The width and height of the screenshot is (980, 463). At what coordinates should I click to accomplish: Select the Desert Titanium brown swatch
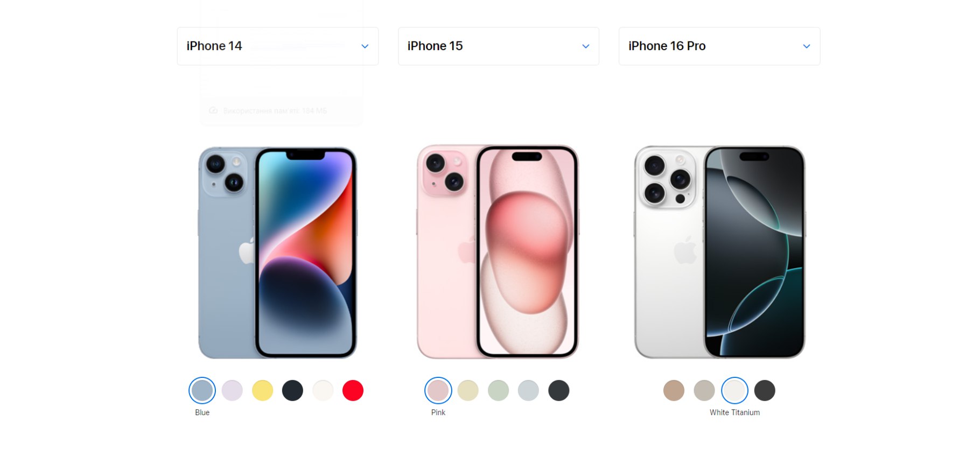674,390
